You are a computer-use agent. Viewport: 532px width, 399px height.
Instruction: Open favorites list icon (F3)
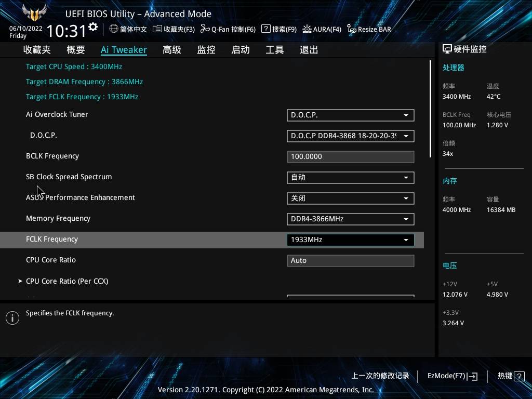[x=157, y=29]
